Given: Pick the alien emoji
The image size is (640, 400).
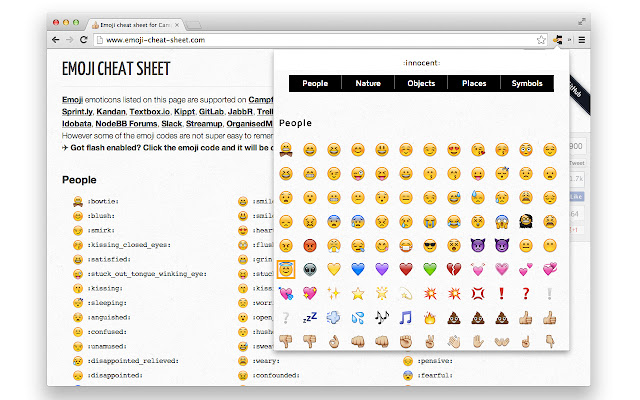Looking at the screenshot, I should (x=310, y=269).
